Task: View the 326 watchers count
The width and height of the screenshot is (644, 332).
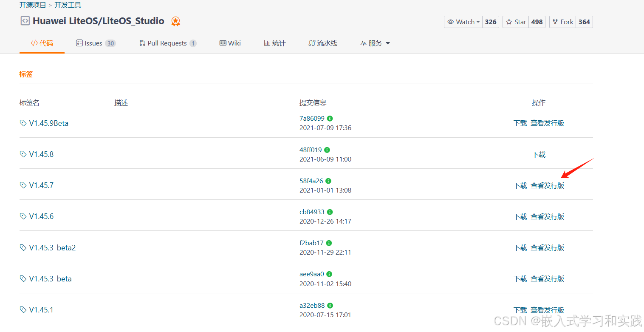Action: point(491,22)
